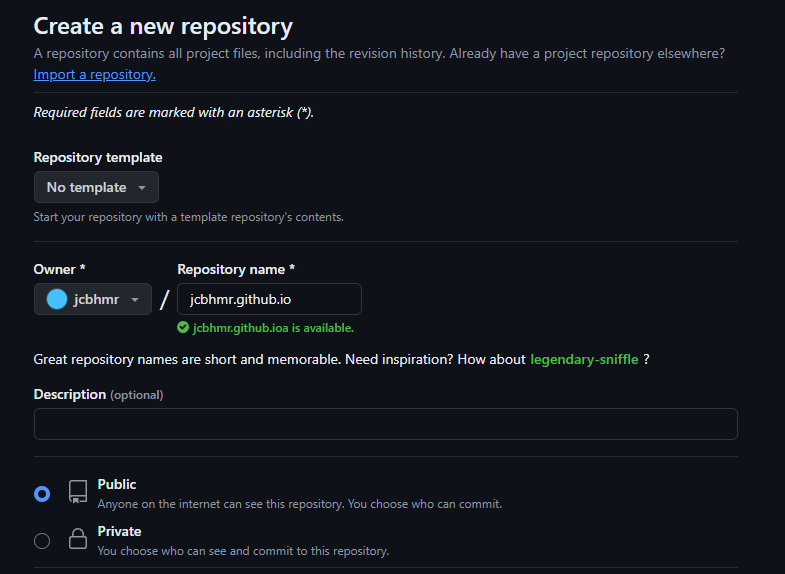
Task: Click the Repository name field label
Action: (x=236, y=269)
